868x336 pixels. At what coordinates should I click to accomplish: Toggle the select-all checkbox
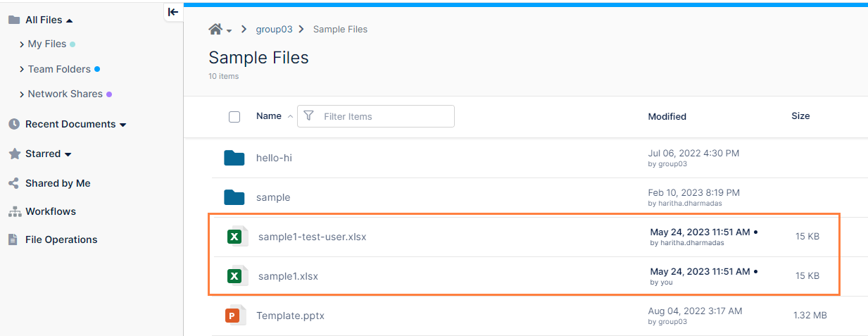tap(234, 117)
